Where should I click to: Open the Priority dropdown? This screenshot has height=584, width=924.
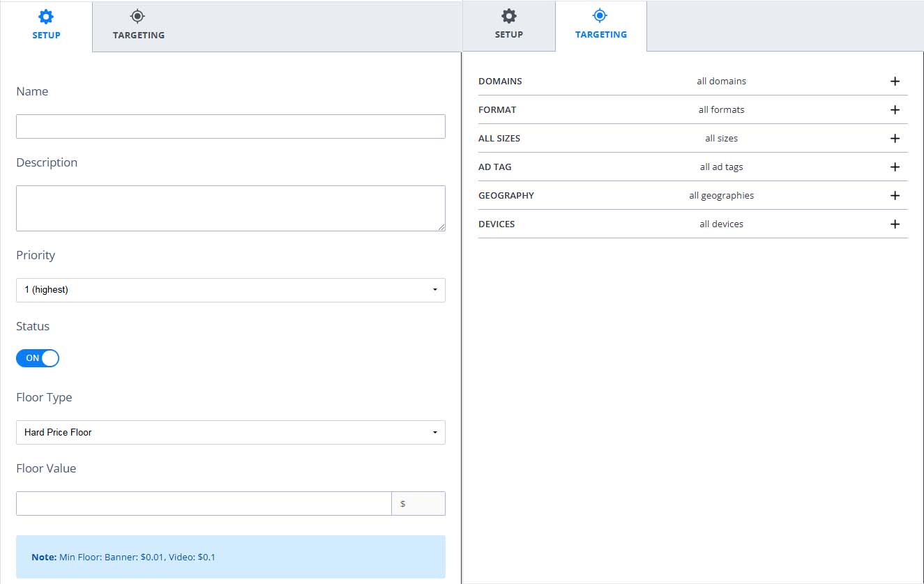pos(230,290)
